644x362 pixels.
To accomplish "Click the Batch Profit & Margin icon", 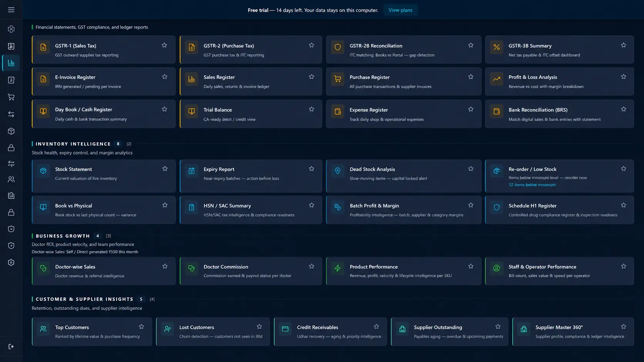I will click(x=338, y=207).
